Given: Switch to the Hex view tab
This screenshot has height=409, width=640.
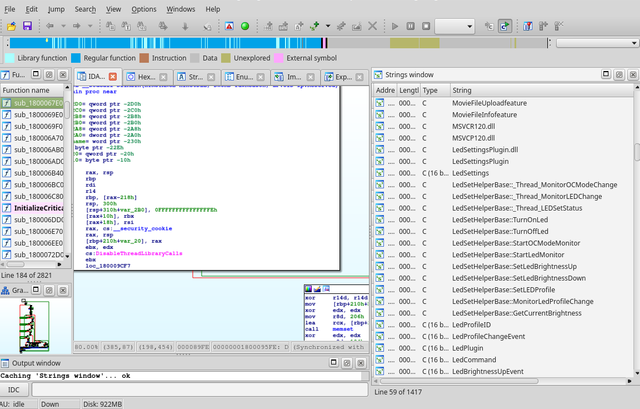Looking at the screenshot, I should click(x=145, y=76).
